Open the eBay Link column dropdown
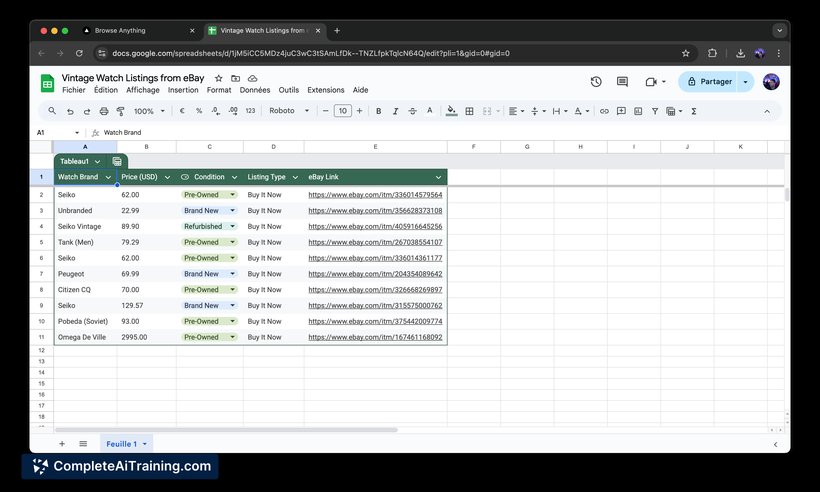Screen dimensions: 820x492 (438, 177)
